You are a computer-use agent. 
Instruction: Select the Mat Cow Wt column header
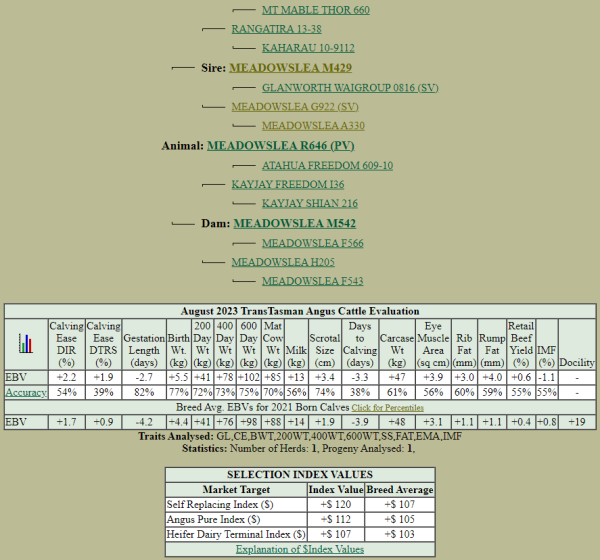273,344
